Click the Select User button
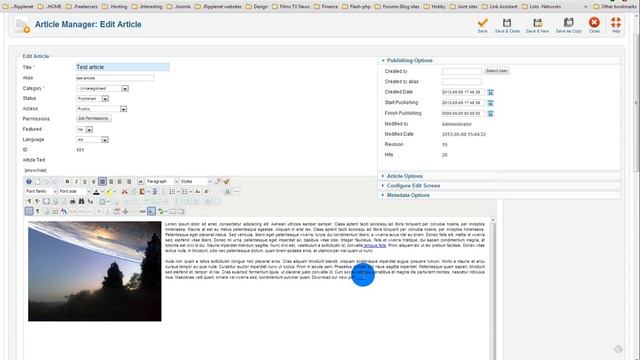This screenshot has width=640, height=360. [496, 71]
